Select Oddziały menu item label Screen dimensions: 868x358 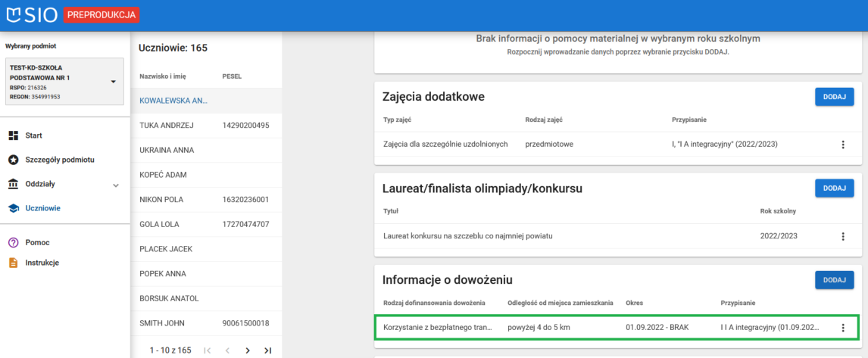tap(40, 184)
